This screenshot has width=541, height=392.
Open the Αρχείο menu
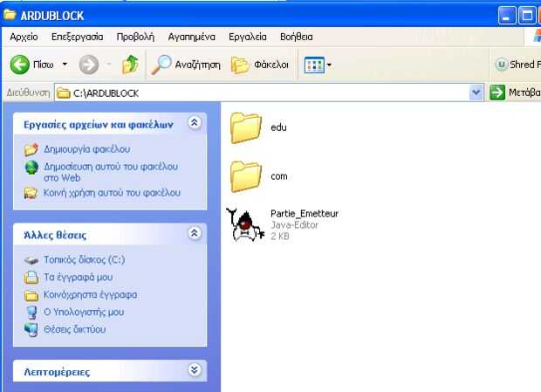24,37
